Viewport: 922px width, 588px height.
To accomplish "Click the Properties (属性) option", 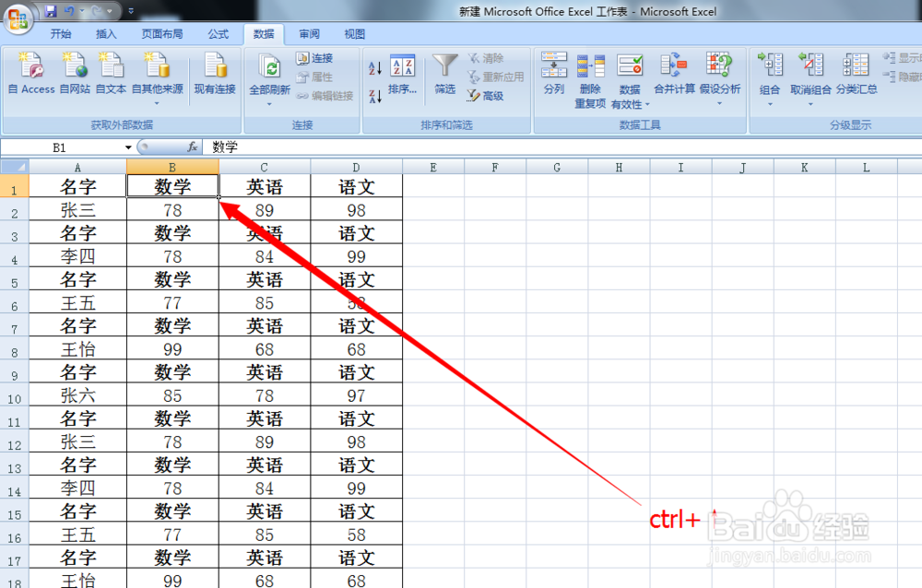I will (x=314, y=76).
